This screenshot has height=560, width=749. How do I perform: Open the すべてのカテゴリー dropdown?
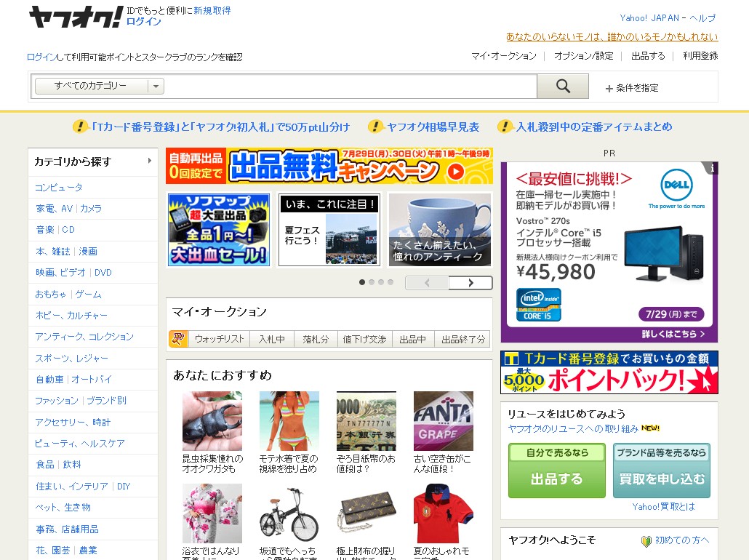coord(100,86)
